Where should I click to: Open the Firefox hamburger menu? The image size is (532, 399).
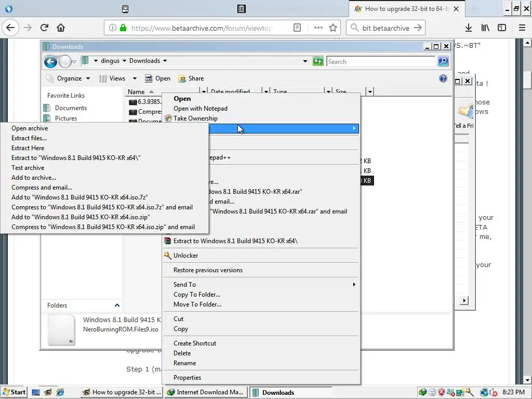point(522,28)
